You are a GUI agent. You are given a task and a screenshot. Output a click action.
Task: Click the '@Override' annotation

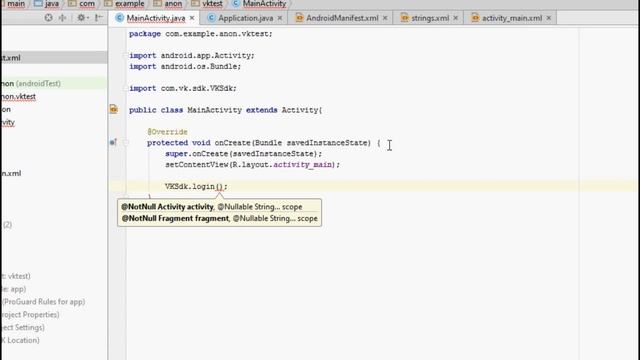(x=167, y=132)
